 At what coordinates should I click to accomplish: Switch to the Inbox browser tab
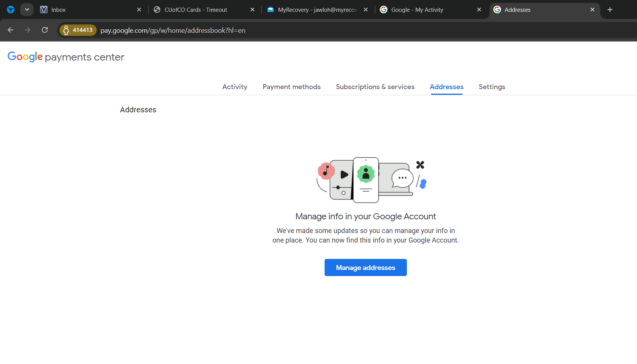click(x=88, y=10)
